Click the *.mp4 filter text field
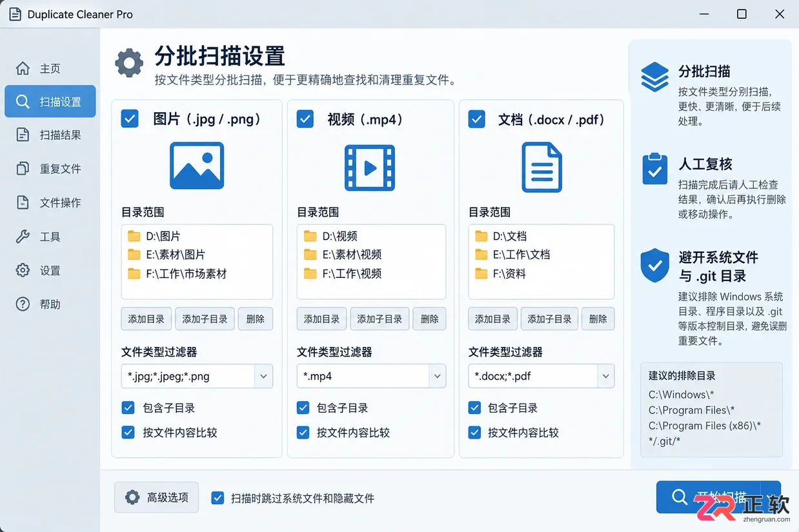 pos(363,376)
